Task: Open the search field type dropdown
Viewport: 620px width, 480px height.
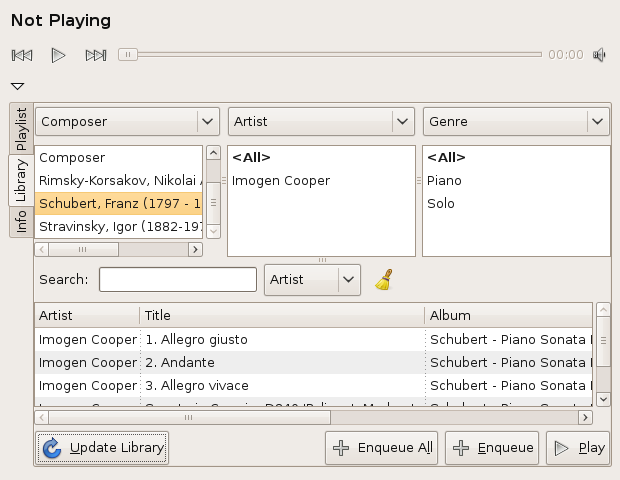Action: pos(312,280)
